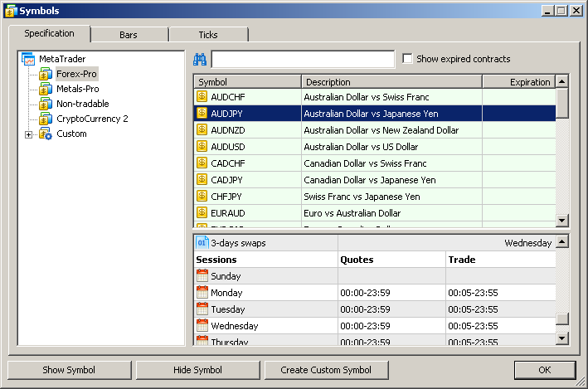Select CryptoCurrency 2 in the tree

pos(92,119)
